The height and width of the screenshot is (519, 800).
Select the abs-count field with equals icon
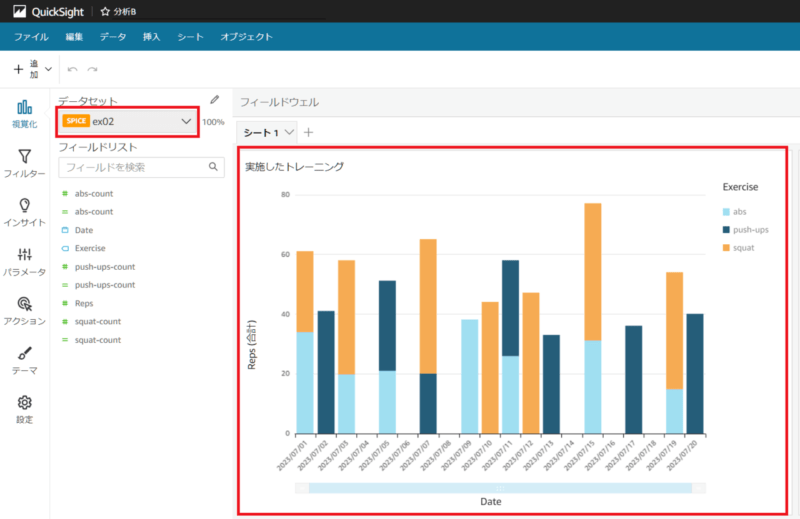(x=87, y=211)
